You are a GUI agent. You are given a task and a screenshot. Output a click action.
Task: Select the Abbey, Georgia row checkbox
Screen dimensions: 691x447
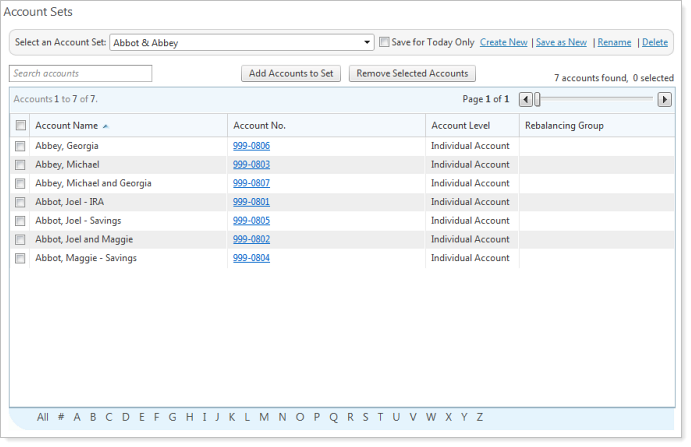coord(21,146)
